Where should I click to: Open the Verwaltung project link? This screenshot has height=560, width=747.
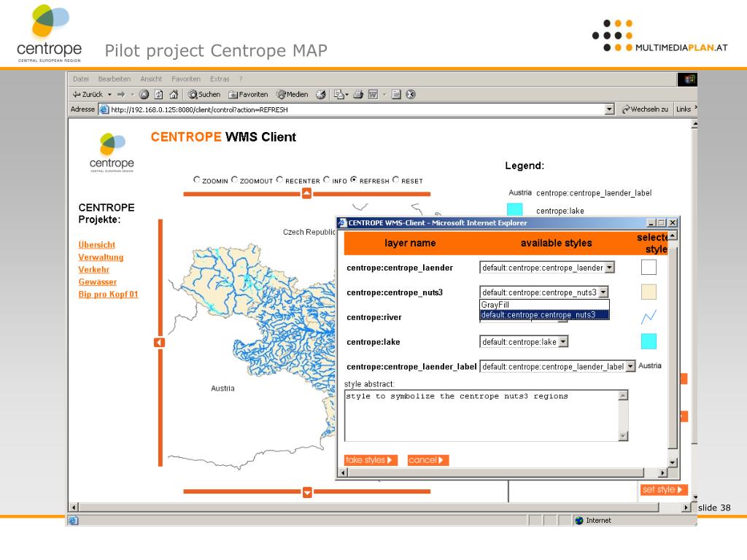point(101,257)
